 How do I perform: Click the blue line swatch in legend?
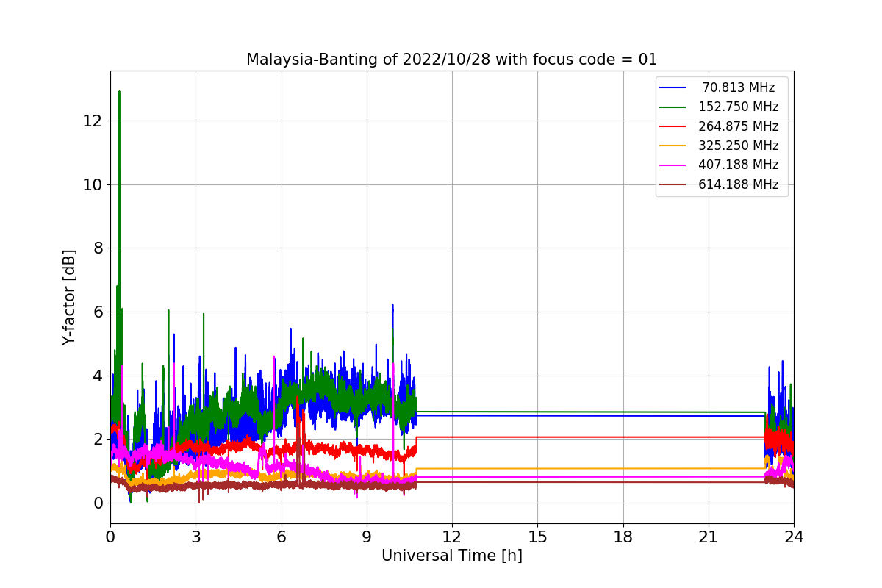[x=673, y=87]
